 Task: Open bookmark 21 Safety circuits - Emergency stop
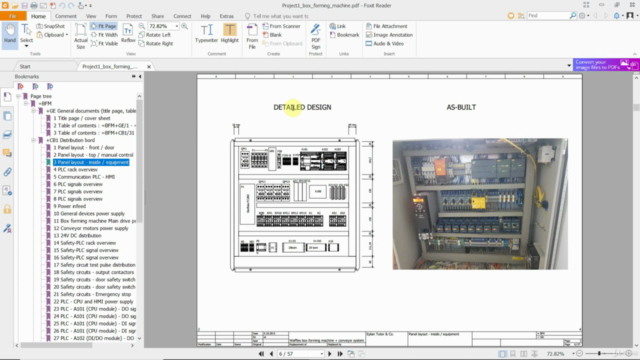[x=92, y=294]
